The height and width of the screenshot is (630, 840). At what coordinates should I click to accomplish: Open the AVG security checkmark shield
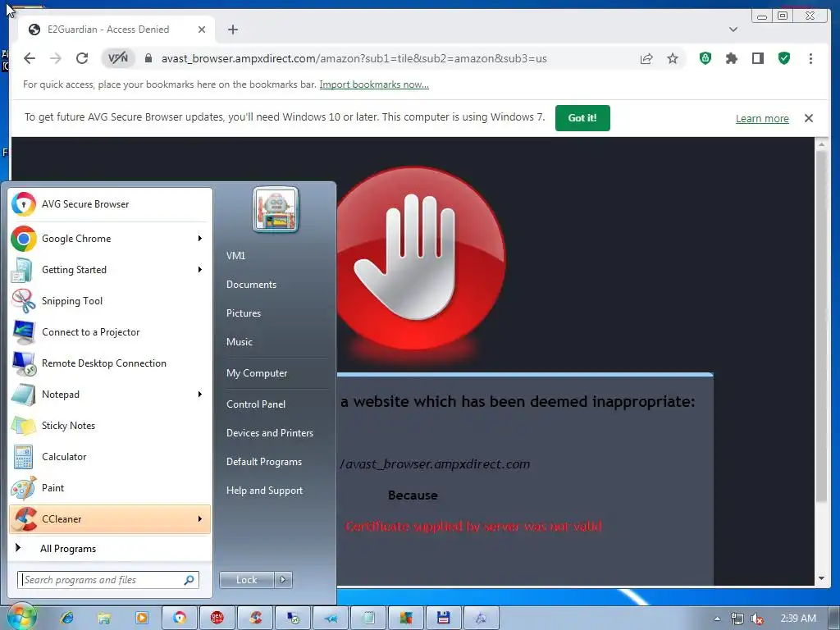(x=784, y=58)
